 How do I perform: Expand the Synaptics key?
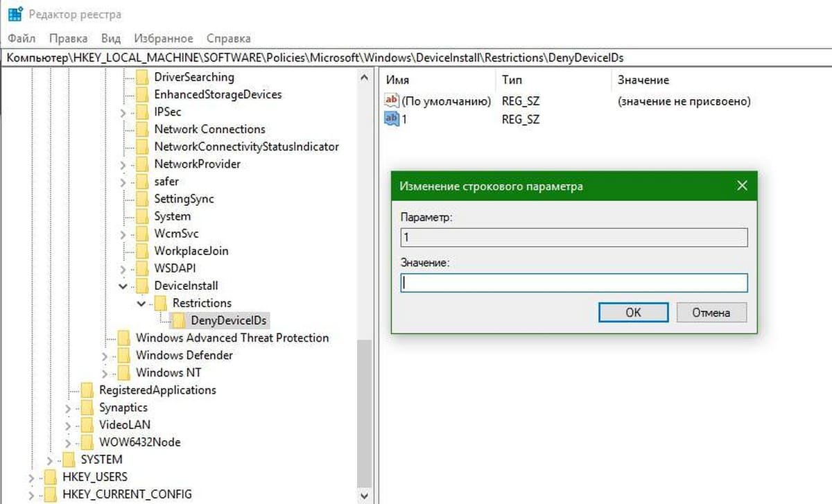[x=68, y=407]
